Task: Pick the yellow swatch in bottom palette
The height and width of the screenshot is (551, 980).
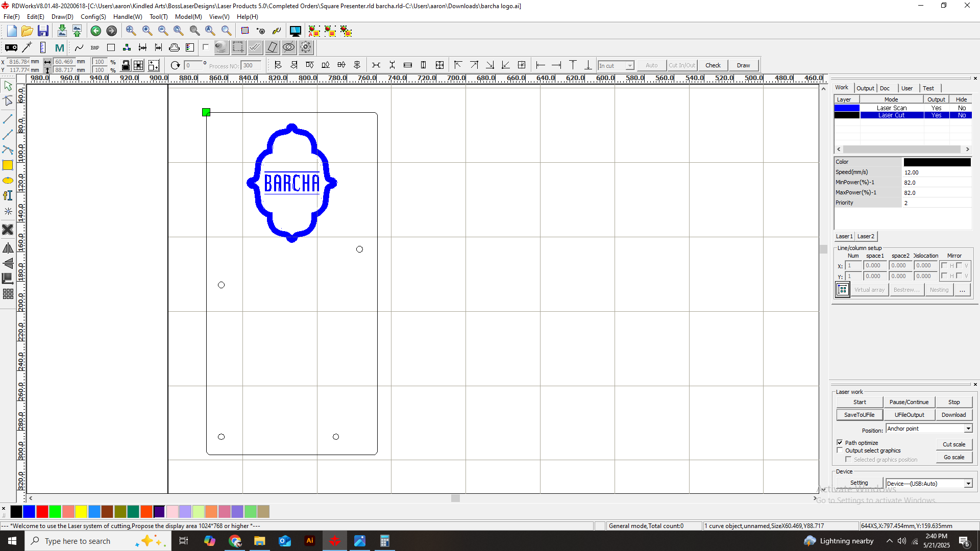Action: [81, 511]
